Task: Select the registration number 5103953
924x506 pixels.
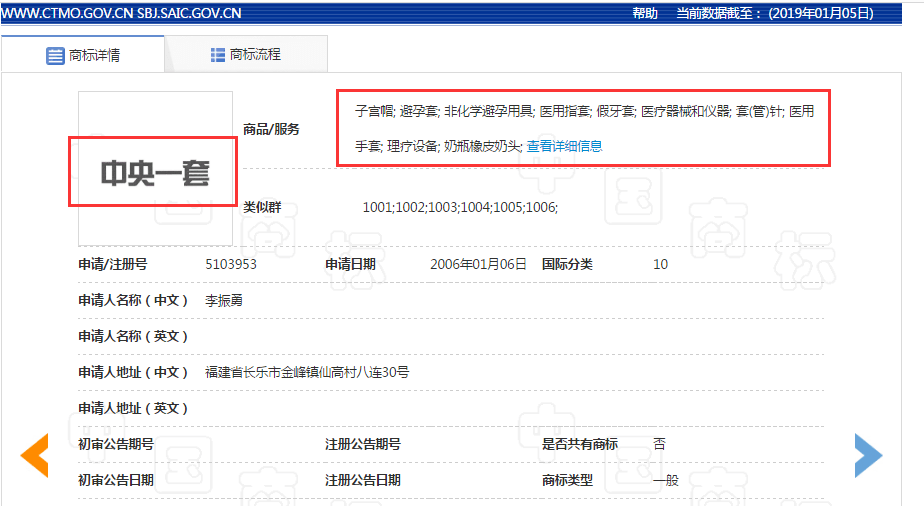Action: pos(231,264)
